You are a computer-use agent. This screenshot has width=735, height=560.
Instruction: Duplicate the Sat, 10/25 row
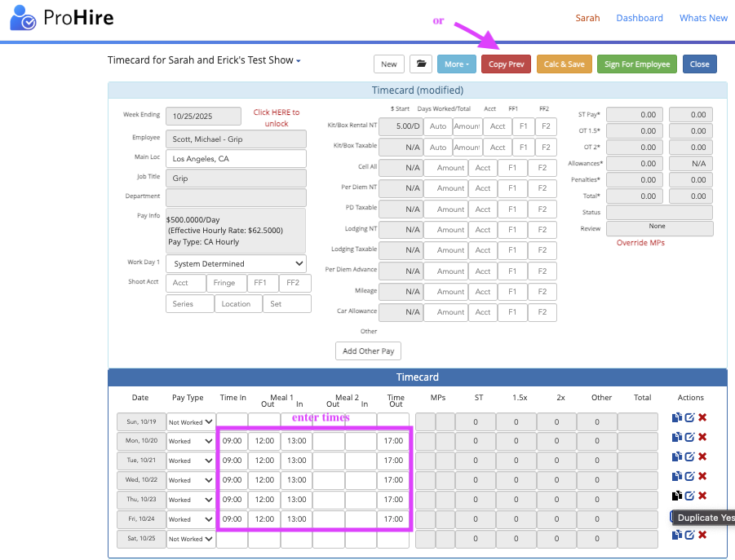click(x=677, y=535)
